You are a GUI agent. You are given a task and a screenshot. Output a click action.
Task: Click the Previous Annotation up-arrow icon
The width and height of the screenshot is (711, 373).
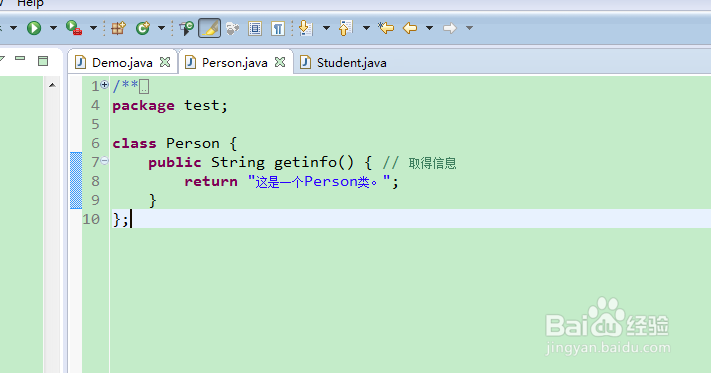346,28
